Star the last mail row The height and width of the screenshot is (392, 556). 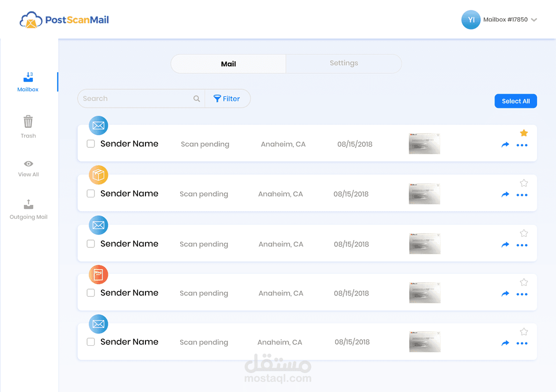(x=524, y=332)
